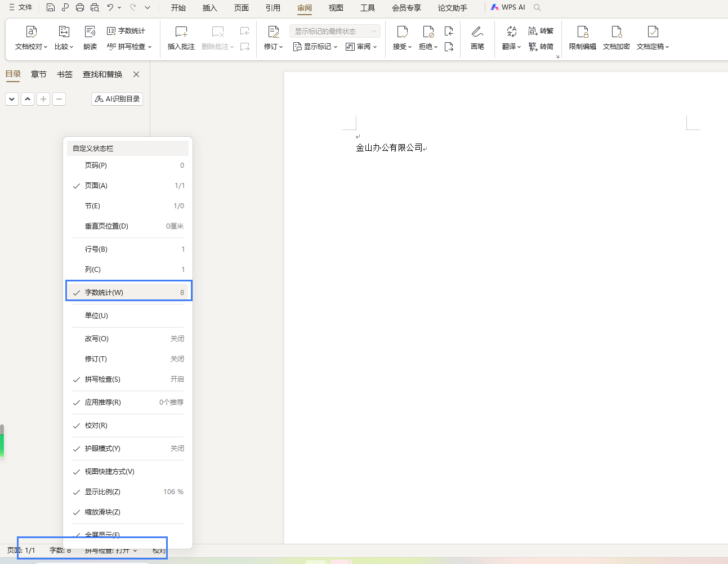Screen dimensions: 728x564
Task: Toggle 改写(O) overwrite option
Action: [x=128, y=339]
